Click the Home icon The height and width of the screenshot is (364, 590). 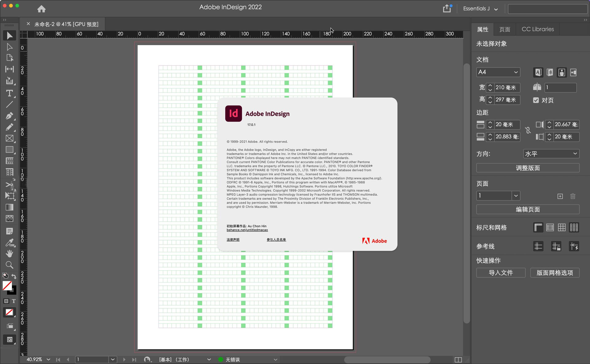point(41,9)
